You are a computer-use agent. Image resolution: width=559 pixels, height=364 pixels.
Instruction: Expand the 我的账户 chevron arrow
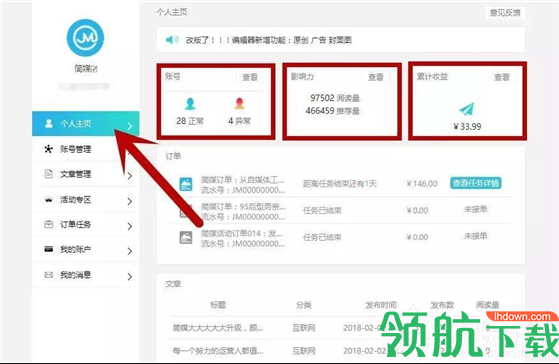coord(130,251)
